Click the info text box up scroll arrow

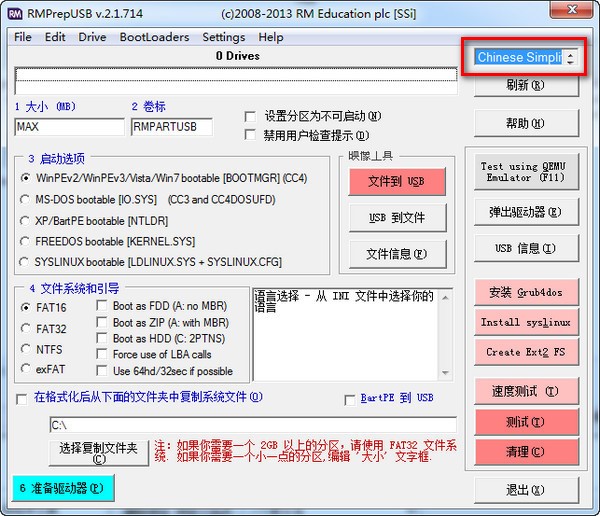445,297
